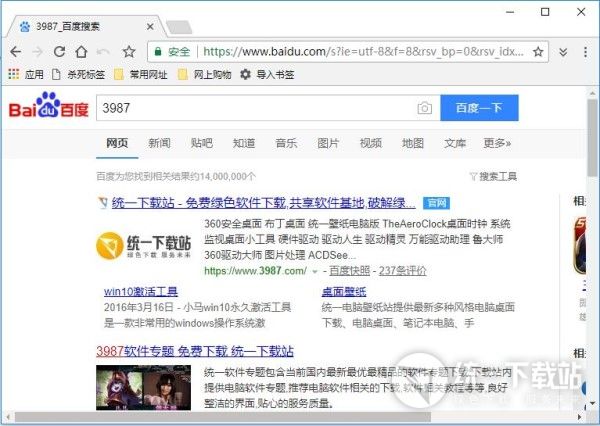Image resolution: width=600 pixels, height=426 pixels.
Task: Open a new tab with the blank tab button
Action: 179,28
